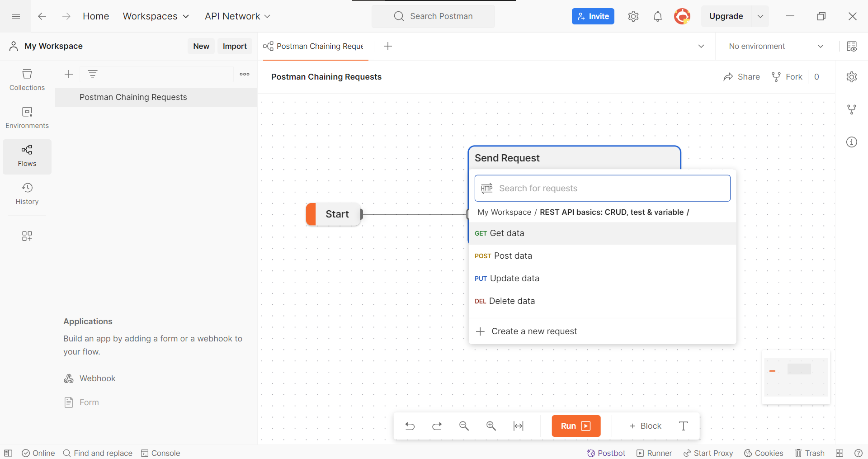Fit flow to view
The image size is (868, 459).
(519, 426)
